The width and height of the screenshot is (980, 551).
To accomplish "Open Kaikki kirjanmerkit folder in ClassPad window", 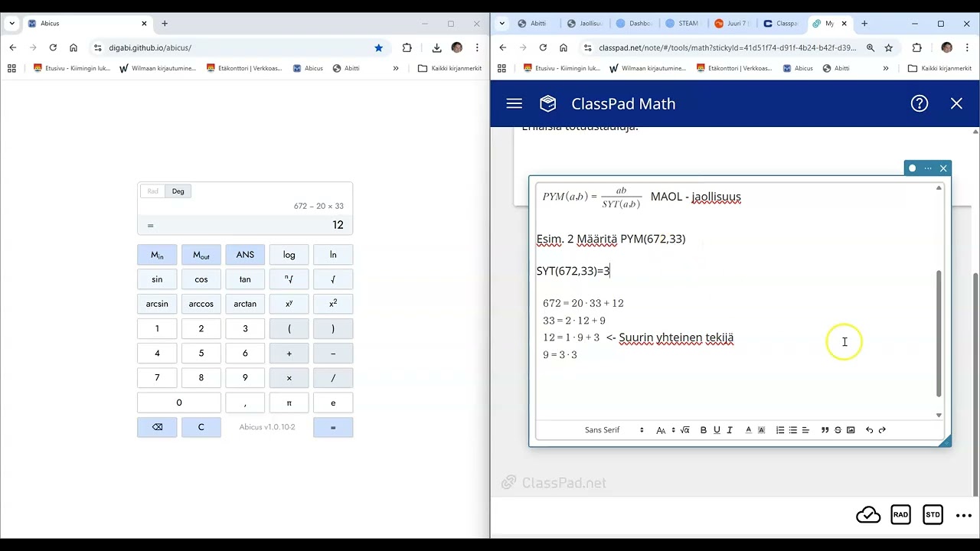I will pos(939,68).
